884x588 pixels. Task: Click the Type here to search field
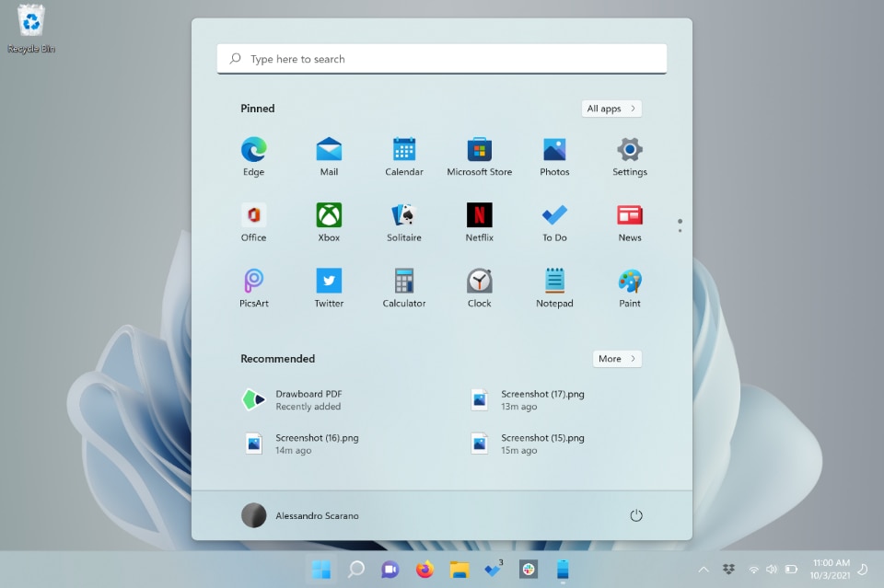click(442, 59)
